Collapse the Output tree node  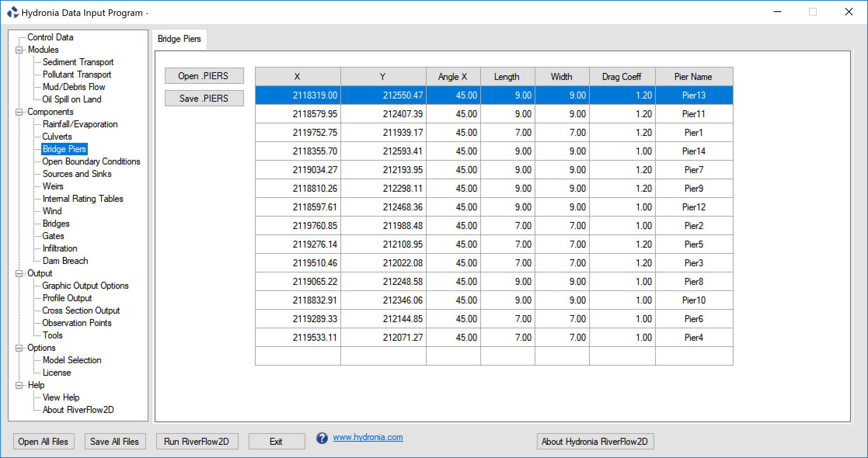coord(19,274)
